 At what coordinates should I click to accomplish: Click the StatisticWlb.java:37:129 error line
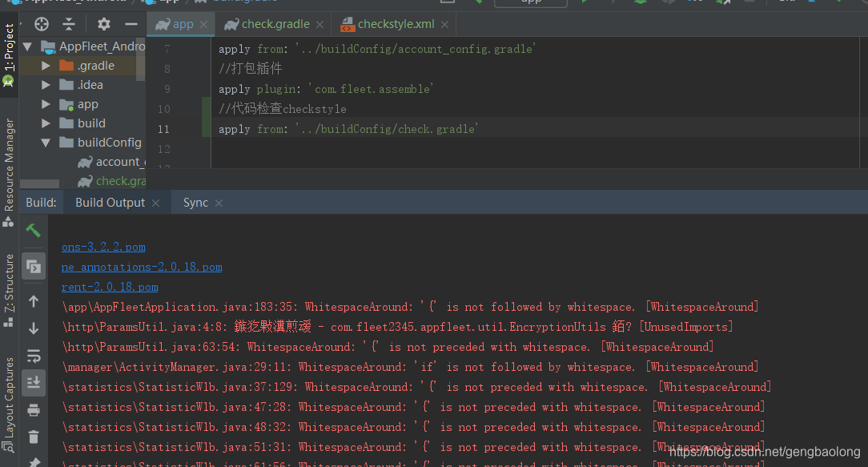(416, 387)
